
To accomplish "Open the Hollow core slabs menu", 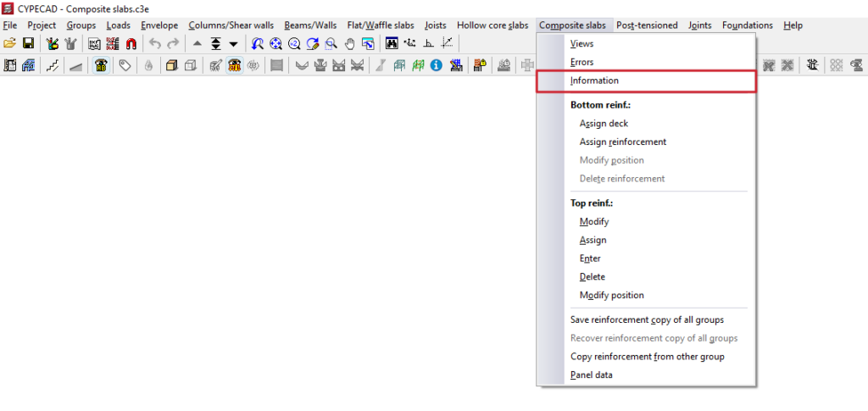I will tap(492, 25).
